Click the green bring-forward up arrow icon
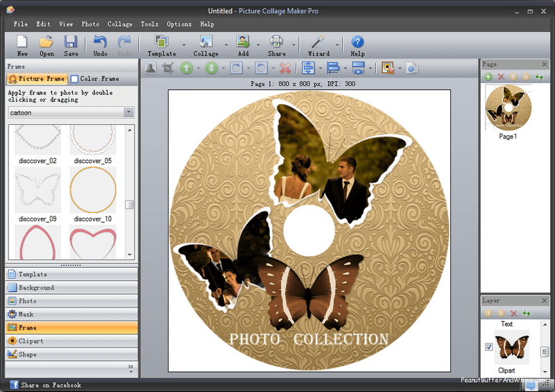Viewport: 555px width, 392px height. 186,68
